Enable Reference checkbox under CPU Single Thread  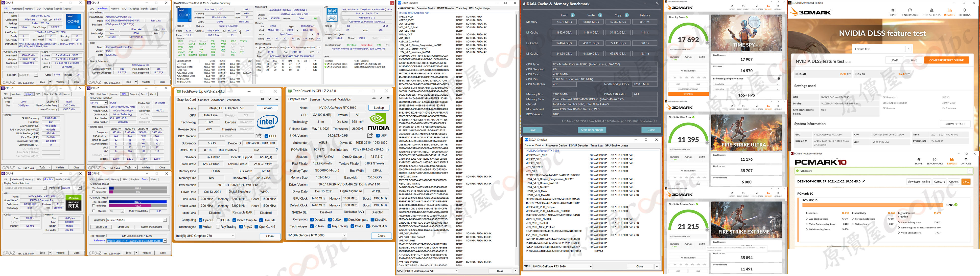pos(93,192)
